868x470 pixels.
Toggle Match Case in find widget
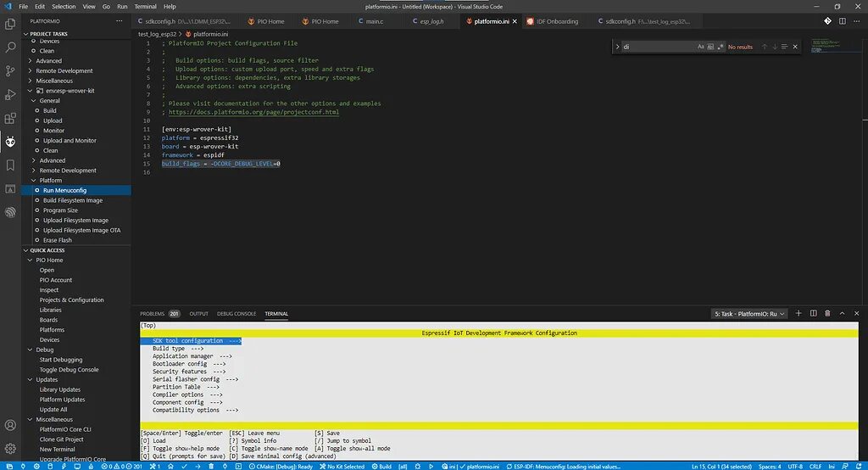coord(701,47)
